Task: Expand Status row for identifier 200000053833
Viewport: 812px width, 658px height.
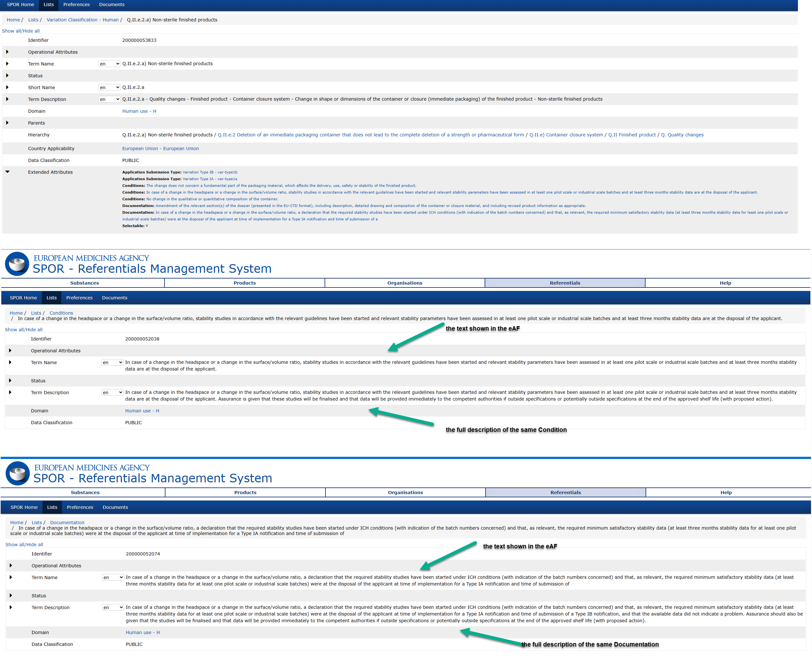Action: click(7, 75)
